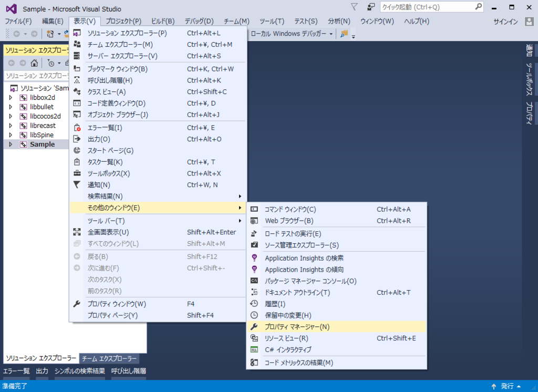Image resolution: width=538 pixels, height=392 pixels.
Task: Click the notifications flag icon in title bar
Action: (355, 7)
